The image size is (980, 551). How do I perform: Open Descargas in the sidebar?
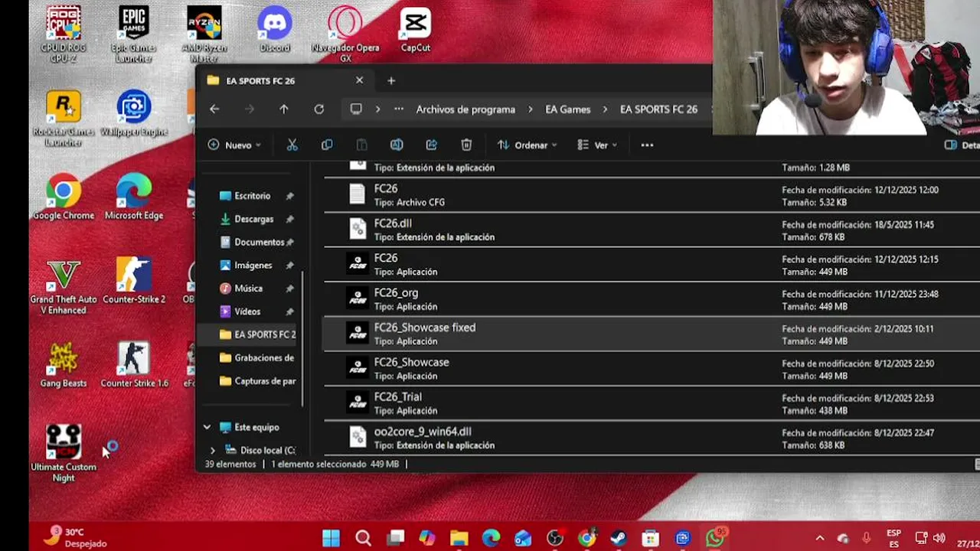[x=253, y=219]
